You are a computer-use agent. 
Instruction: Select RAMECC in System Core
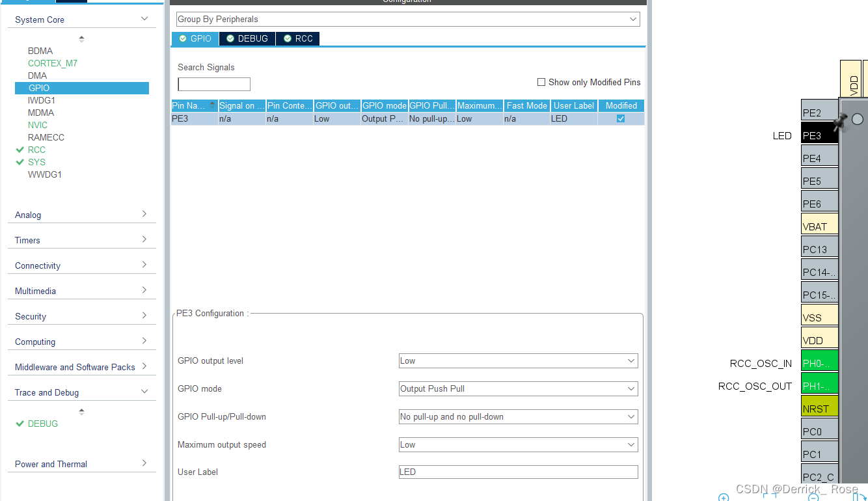coord(46,137)
